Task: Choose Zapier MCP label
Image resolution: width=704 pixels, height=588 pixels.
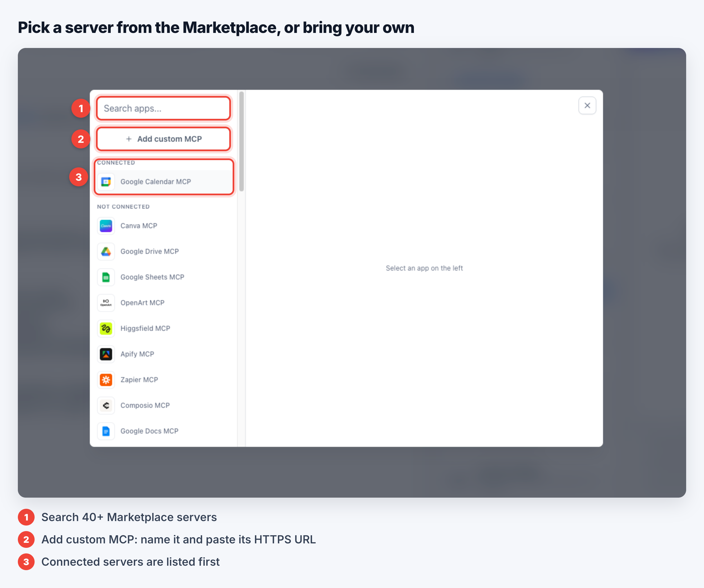Action: click(x=139, y=380)
